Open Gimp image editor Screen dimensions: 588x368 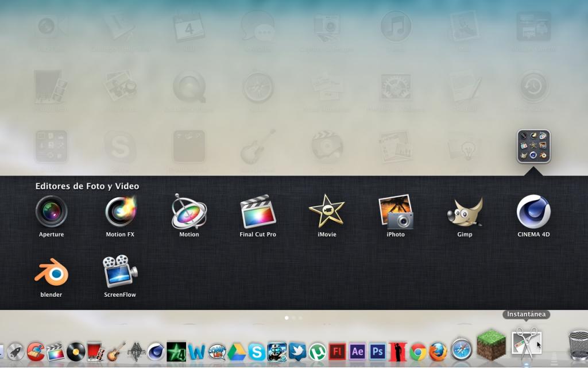465,212
